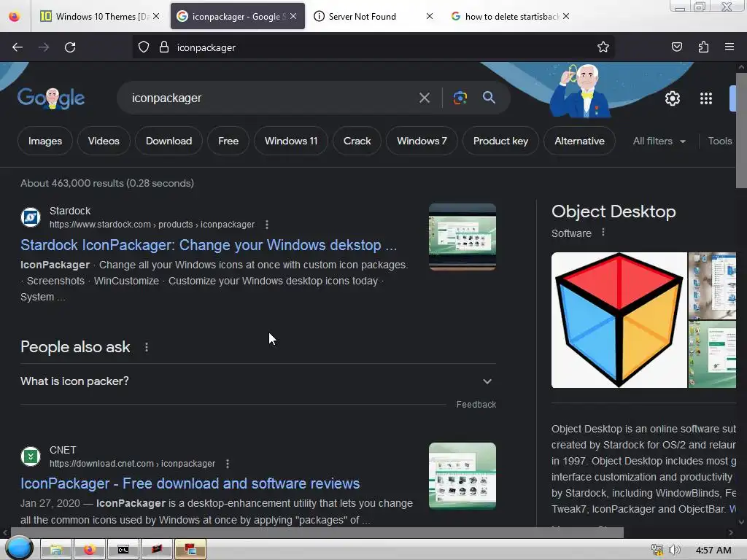Open the Google apps grid
Screen dimensions: 747x560
click(x=706, y=98)
